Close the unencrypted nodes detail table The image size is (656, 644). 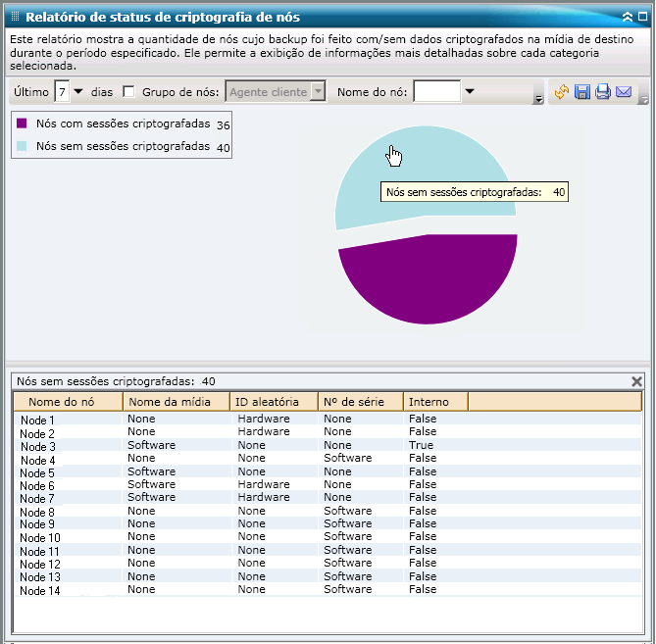point(636,381)
